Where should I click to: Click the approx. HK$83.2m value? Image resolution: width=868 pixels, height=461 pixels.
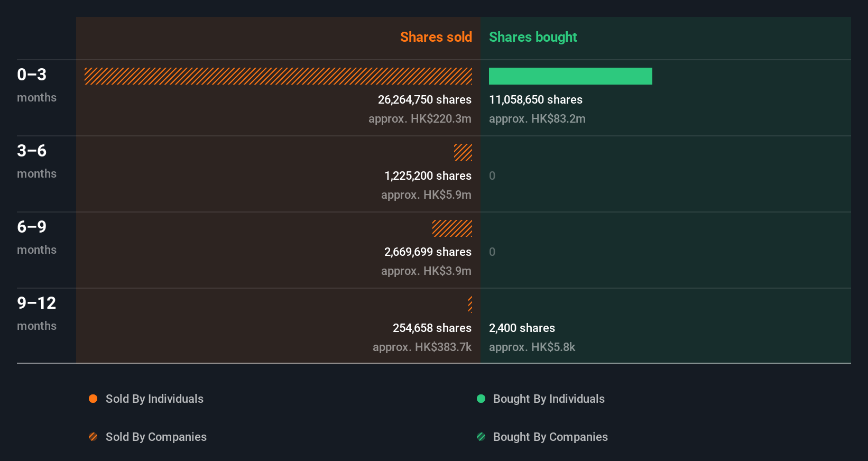point(537,118)
